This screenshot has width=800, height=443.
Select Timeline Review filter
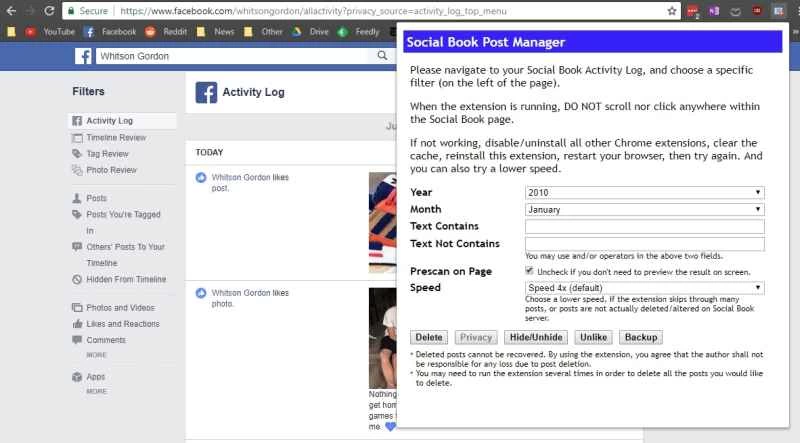pos(116,138)
